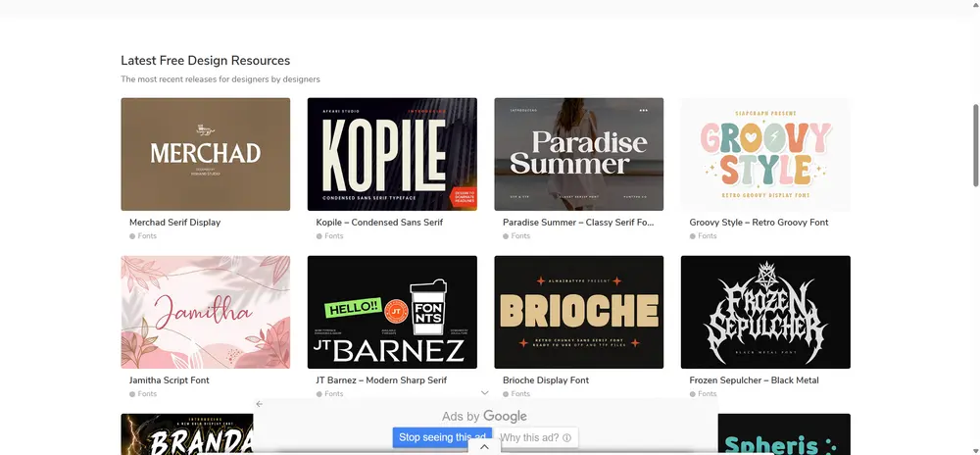Image resolution: width=980 pixels, height=455 pixels.
Task: Open the Kopile condensed typeface thumbnail
Action: [x=392, y=154]
